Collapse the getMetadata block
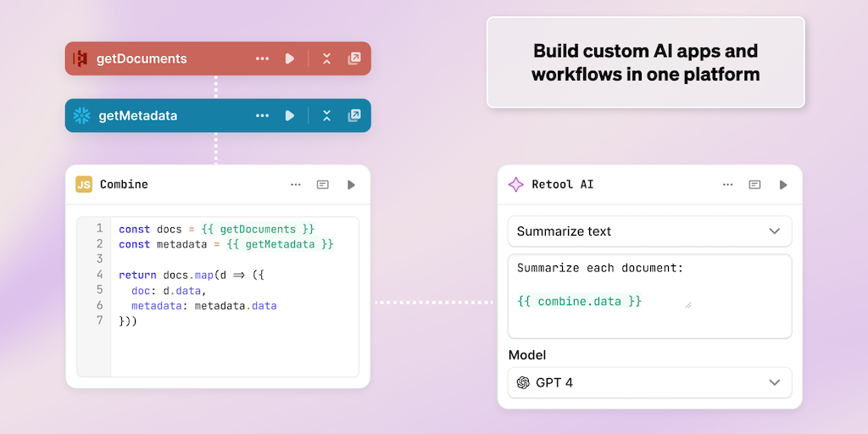 (x=326, y=115)
